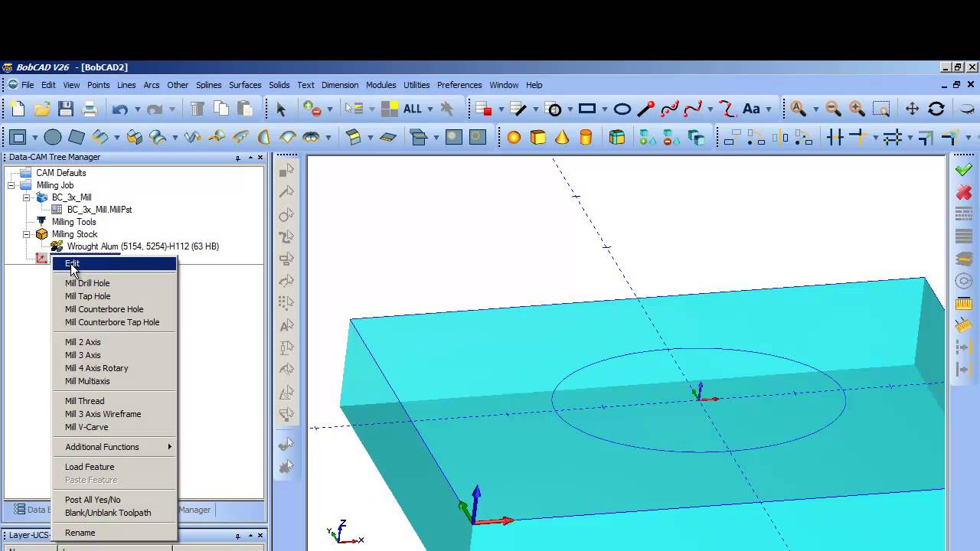The height and width of the screenshot is (551, 980).
Task: Save with the floppy disk icon
Action: click(x=65, y=109)
